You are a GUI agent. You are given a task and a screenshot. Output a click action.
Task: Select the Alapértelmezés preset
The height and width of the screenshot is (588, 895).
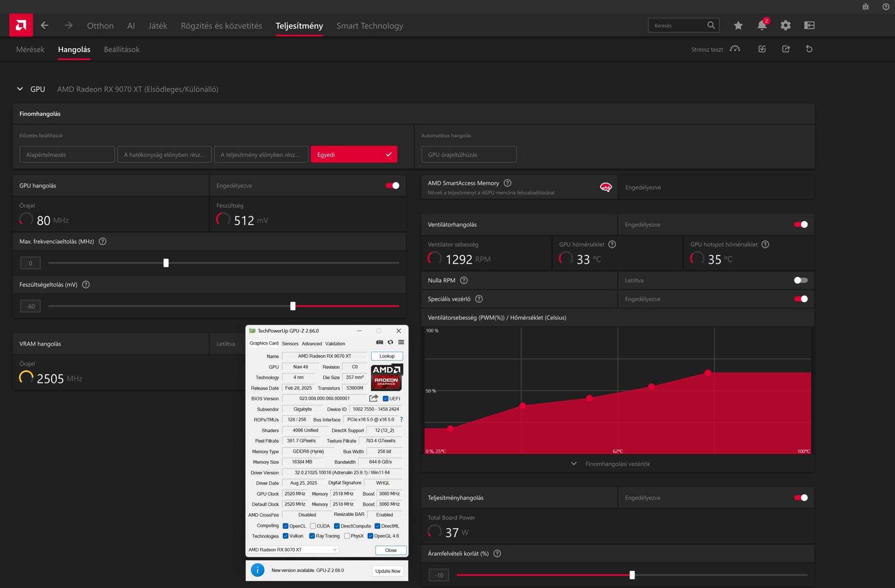[67, 154]
